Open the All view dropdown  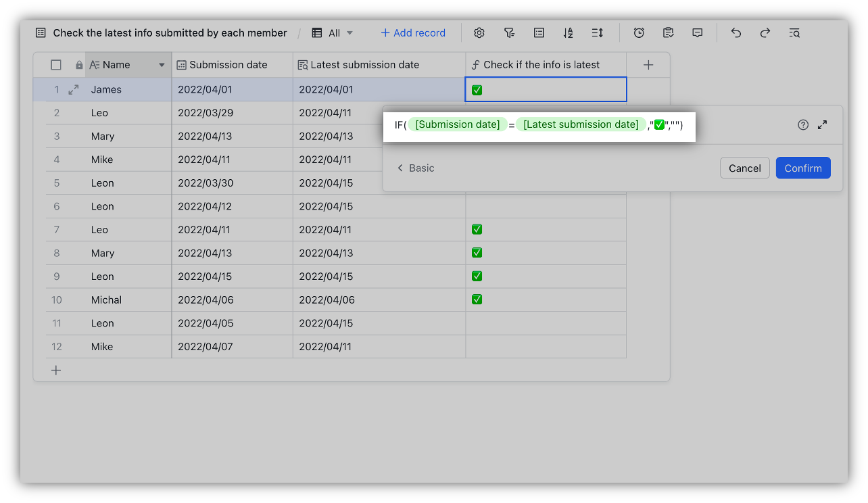333,33
